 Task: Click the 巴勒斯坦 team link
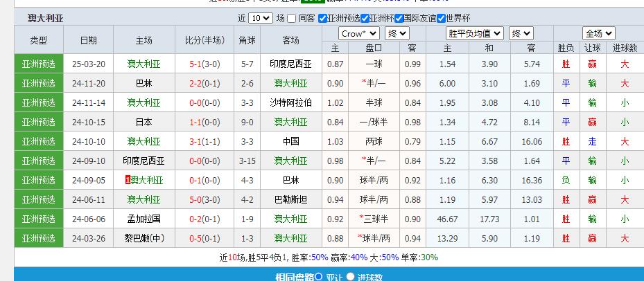[290, 199]
